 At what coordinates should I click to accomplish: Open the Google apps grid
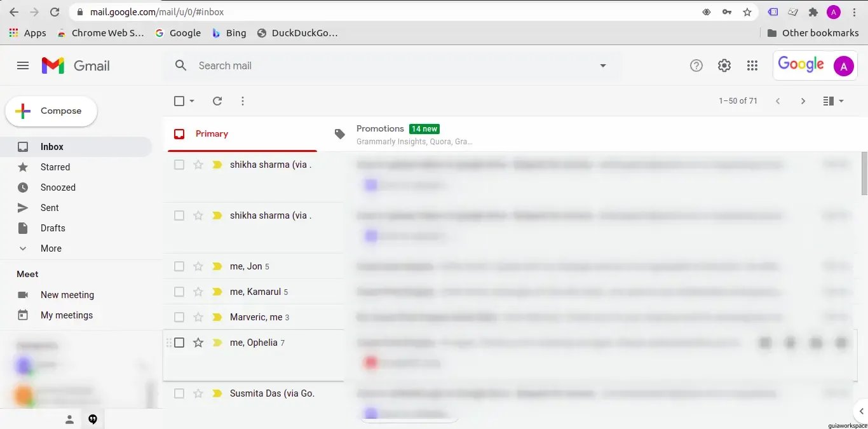click(x=752, y=65)
